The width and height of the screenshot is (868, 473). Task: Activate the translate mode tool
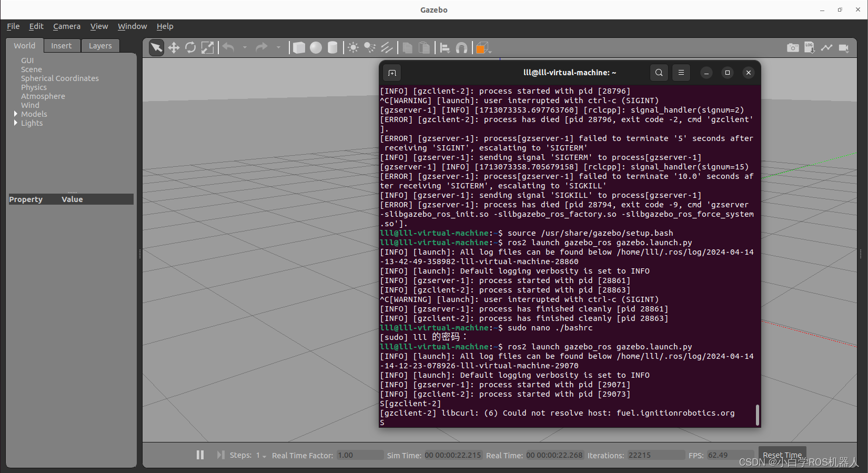(174, 48)
